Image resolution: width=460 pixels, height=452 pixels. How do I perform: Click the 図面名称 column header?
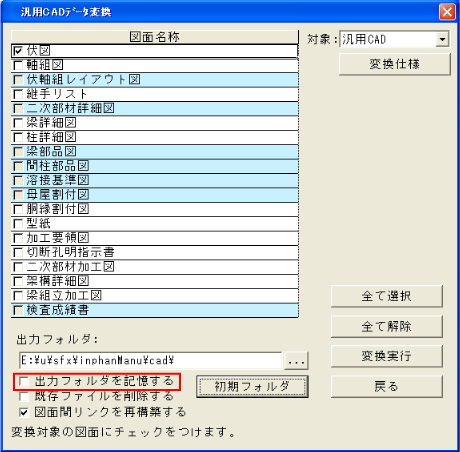click(155, 37)
